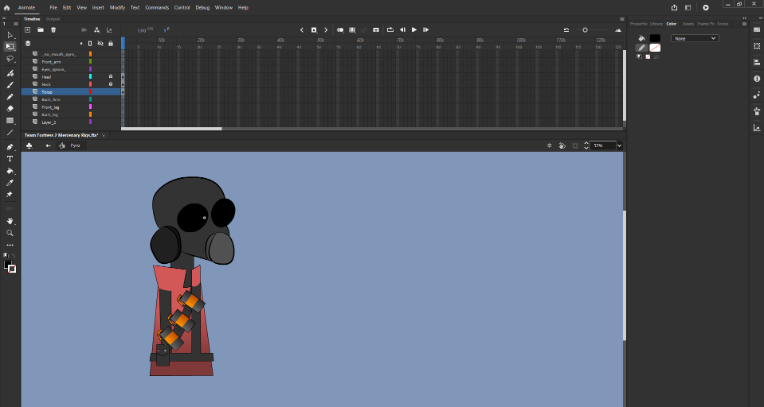Select the Pencil tool in the toolbar

coord(10,97)
